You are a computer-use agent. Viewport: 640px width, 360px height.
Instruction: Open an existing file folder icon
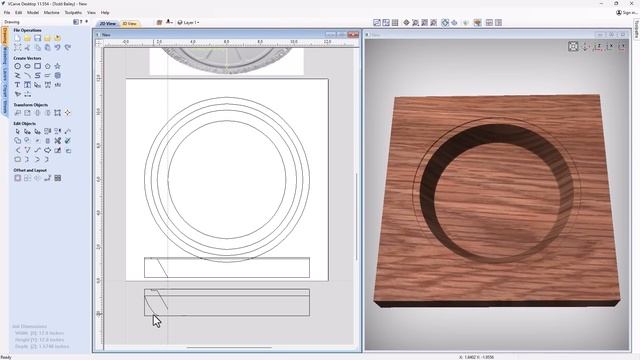tap(27, 38)
